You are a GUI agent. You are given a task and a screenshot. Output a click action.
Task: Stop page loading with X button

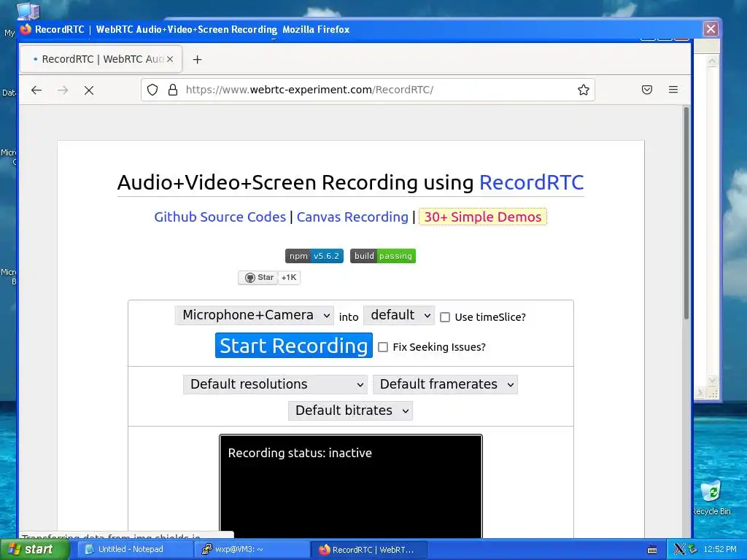point(89,90)
